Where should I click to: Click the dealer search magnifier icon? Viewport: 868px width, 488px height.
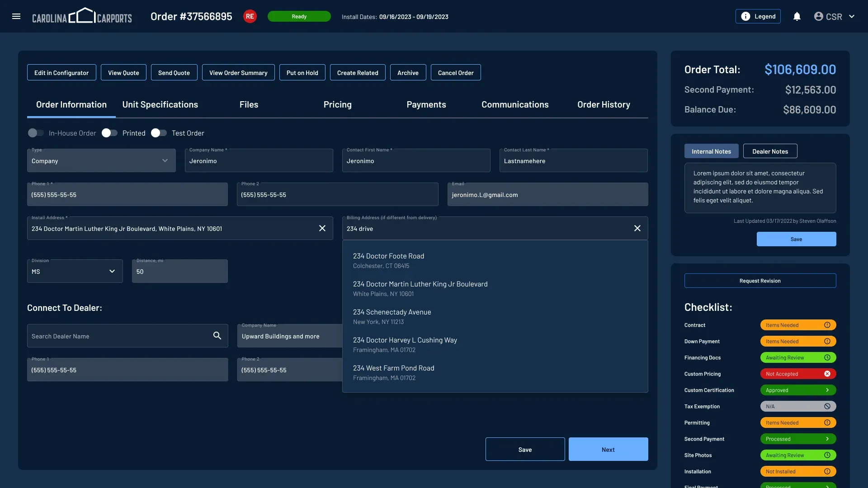[217, 336]
